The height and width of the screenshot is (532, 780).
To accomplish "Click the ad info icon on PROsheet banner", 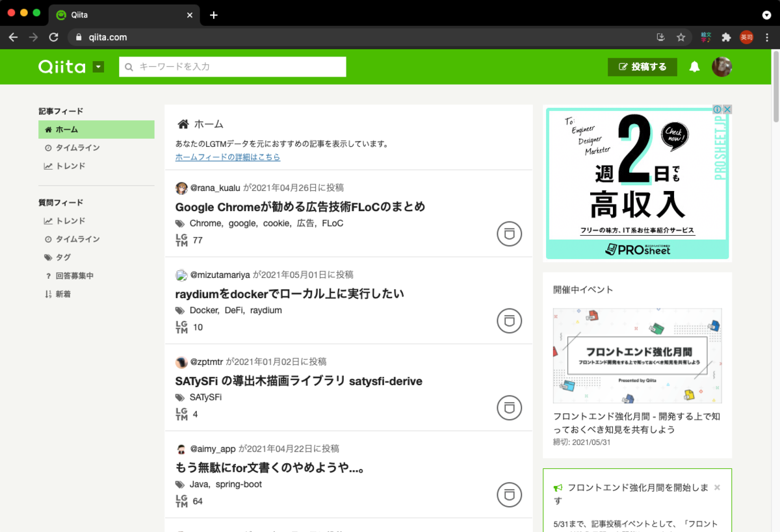I will pyautogui.click(x=718, y=110).
